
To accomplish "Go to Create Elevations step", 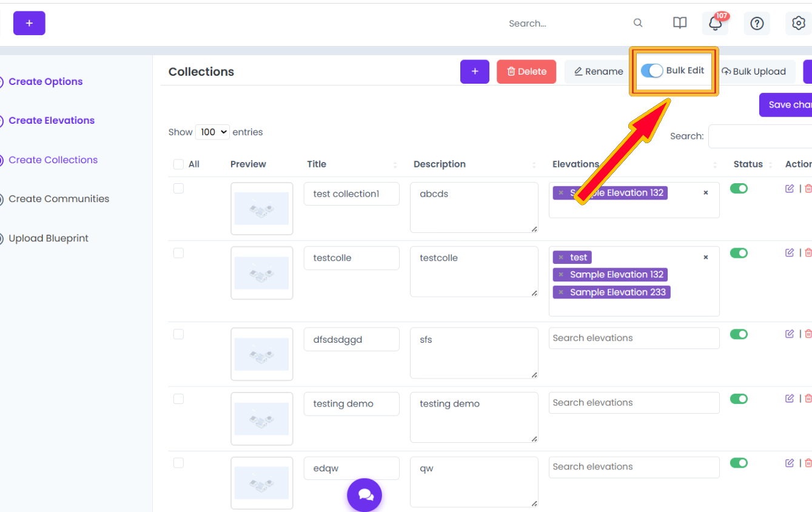I will [52, 120].
